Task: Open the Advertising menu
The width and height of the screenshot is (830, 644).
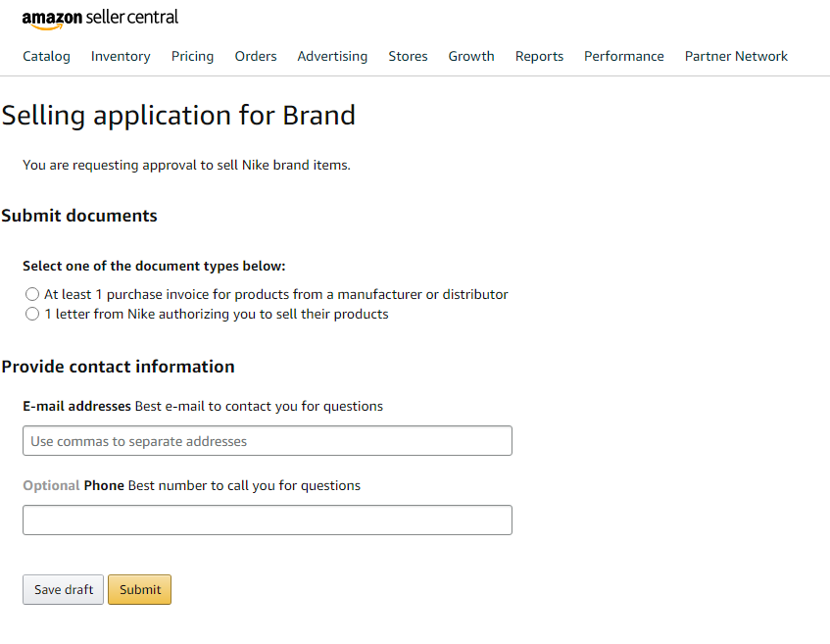Action: pyautogui.click(x=332, y=57)
